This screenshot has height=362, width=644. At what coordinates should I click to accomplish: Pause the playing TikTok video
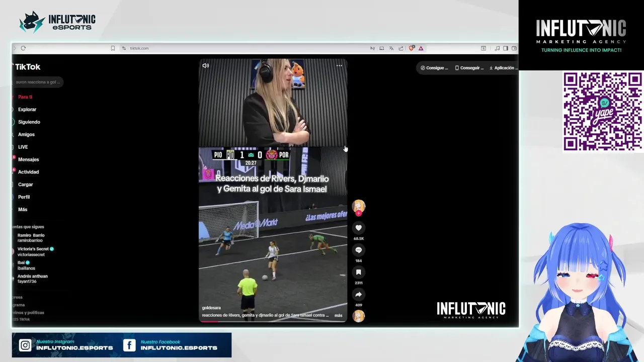[x=273, y=190]
